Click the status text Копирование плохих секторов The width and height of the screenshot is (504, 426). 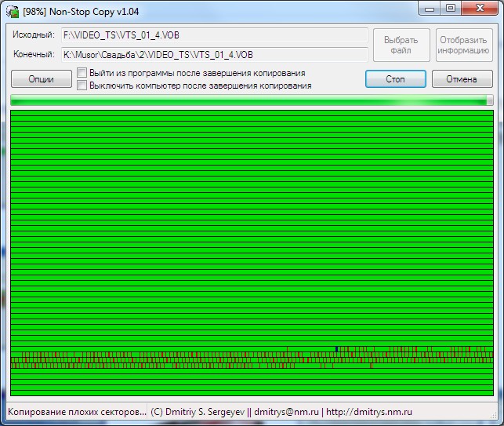(77, 412)
